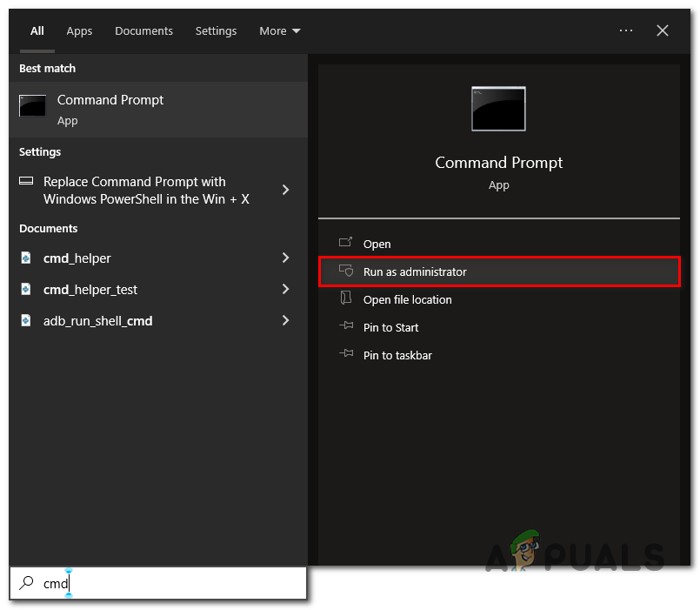The width and height of the screenshot is (700, 610).
Task: Expand the Replace Command Prompt setting arrow
Action: (x=286, y=190)
